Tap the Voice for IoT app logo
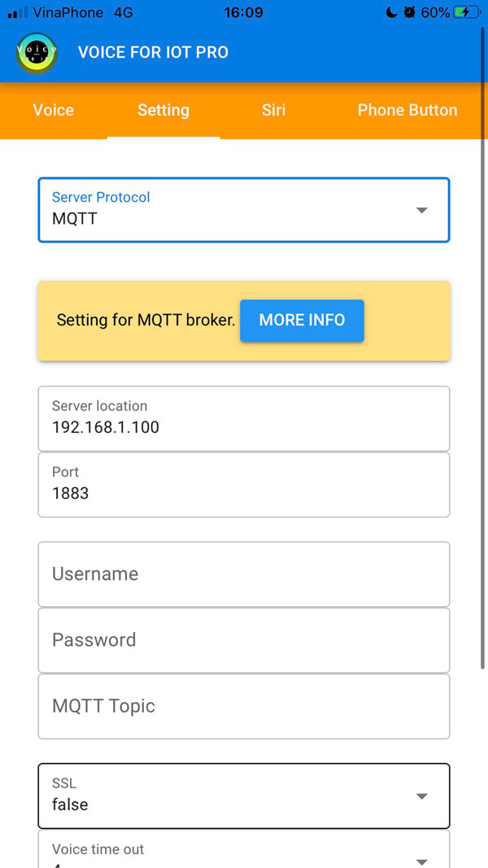Image resolution: width=488 pixels, height=868 pixels. (x=37, y=53)
